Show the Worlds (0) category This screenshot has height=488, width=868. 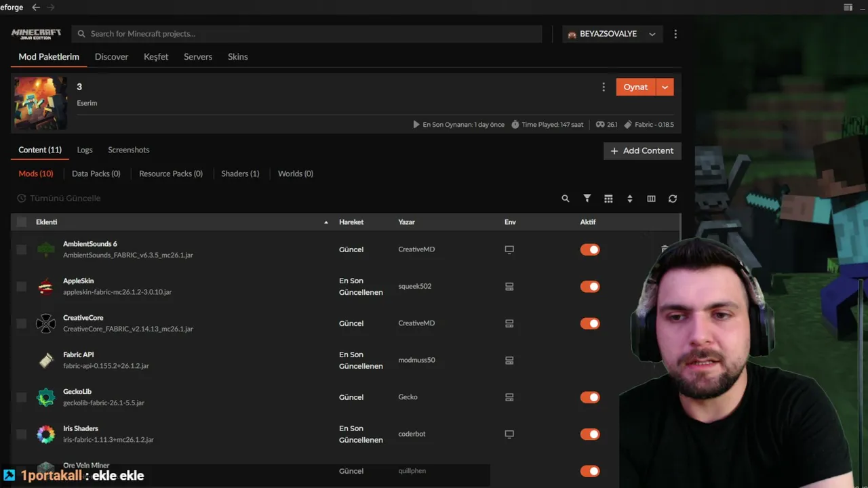[296, 174]
